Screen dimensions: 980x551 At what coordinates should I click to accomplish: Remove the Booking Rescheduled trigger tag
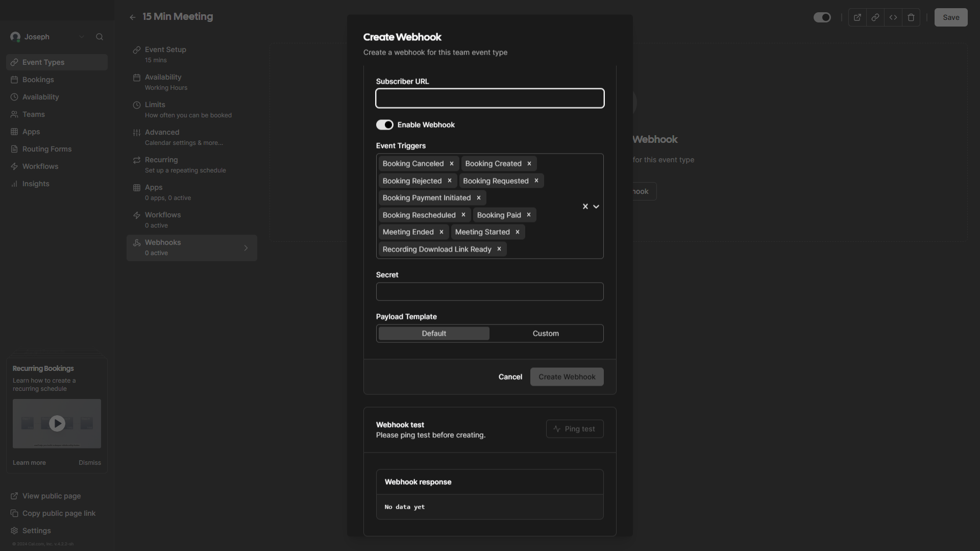coord(463,215)
